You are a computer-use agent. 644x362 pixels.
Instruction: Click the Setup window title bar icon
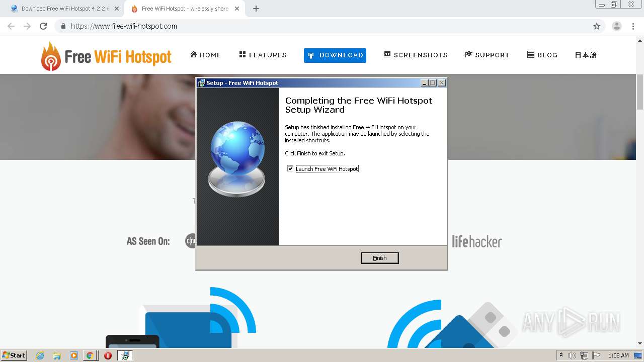point(201,83)
